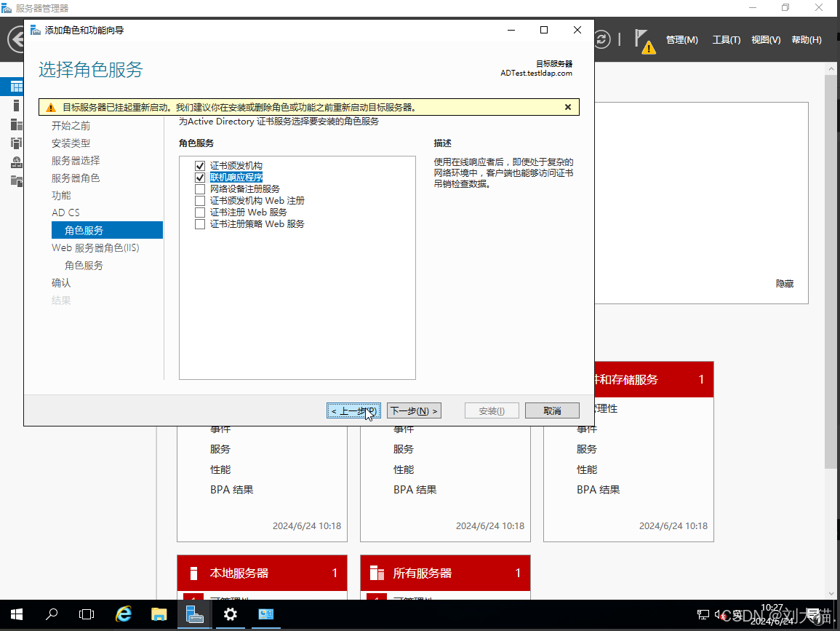
Task: Tick 证书注册策略 Web 服务 checkbox
Action: coord(200,224)
